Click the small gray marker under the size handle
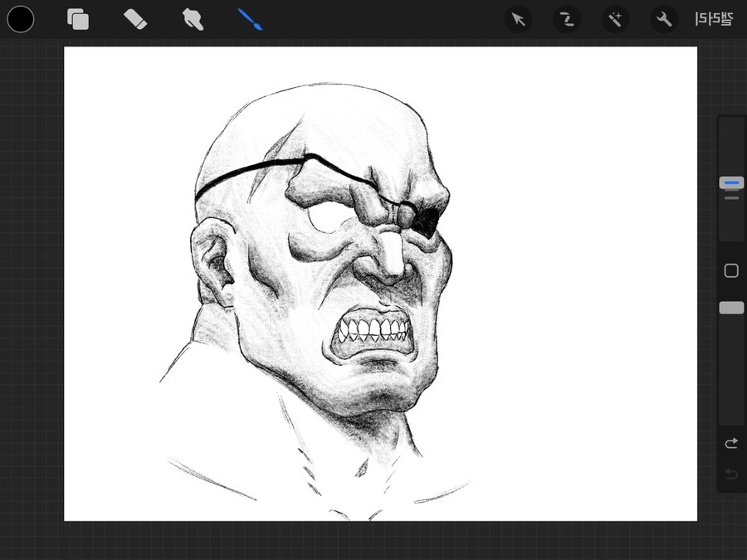The height and width of the screenshot is (560, 747). (731, 198)
